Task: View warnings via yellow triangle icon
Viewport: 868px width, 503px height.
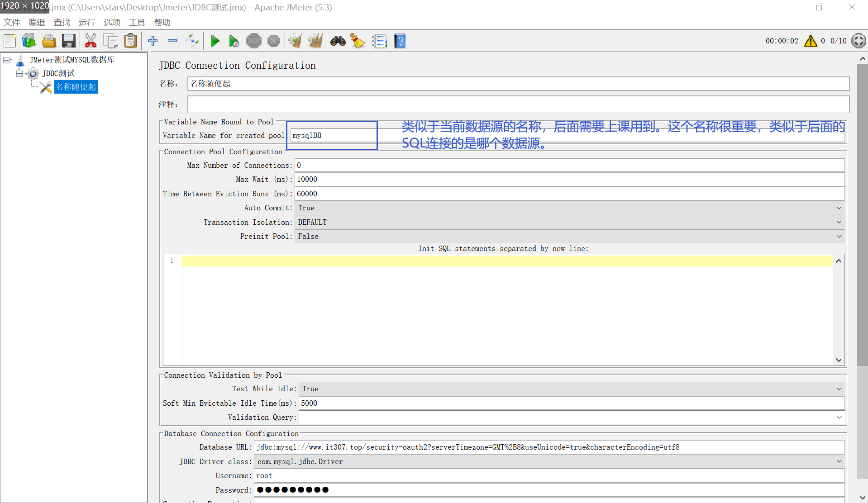Action: coord(810,41)
